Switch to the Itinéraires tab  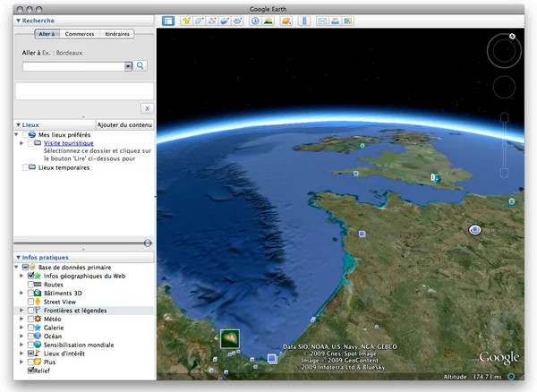pyautogui.click(x=117, y=34)
